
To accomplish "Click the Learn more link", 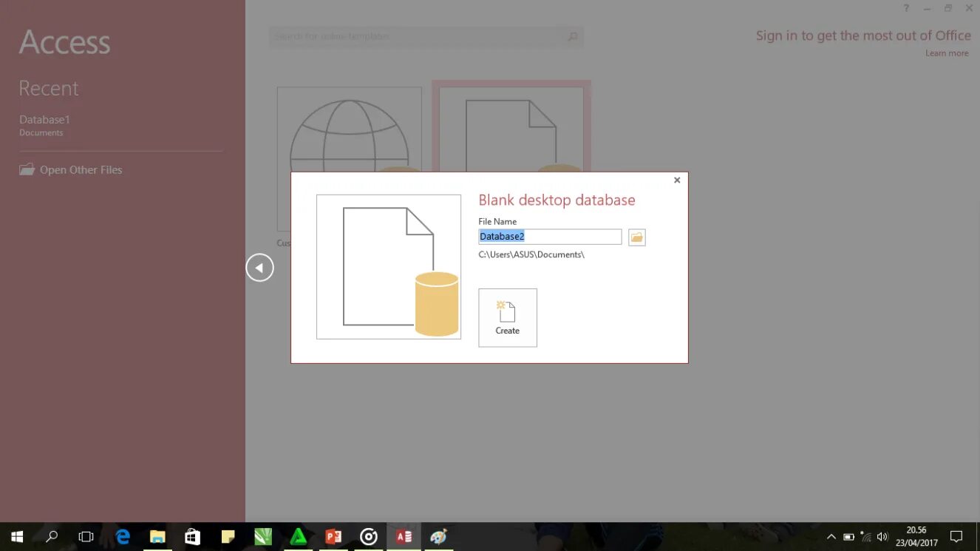I will point(947,53).
